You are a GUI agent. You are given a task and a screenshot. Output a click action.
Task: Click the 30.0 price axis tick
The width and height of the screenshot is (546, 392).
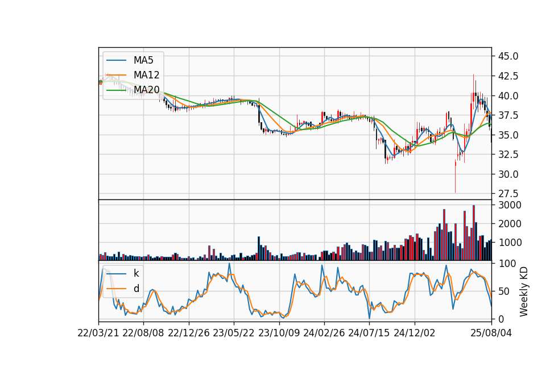(x=508, y=174)
